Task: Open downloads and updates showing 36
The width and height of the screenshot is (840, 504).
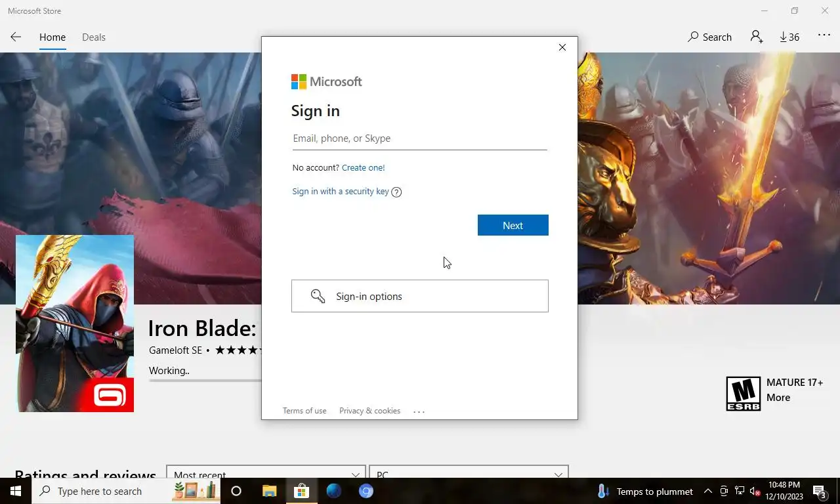Action: pyautogui.click(x=789, y=37)
